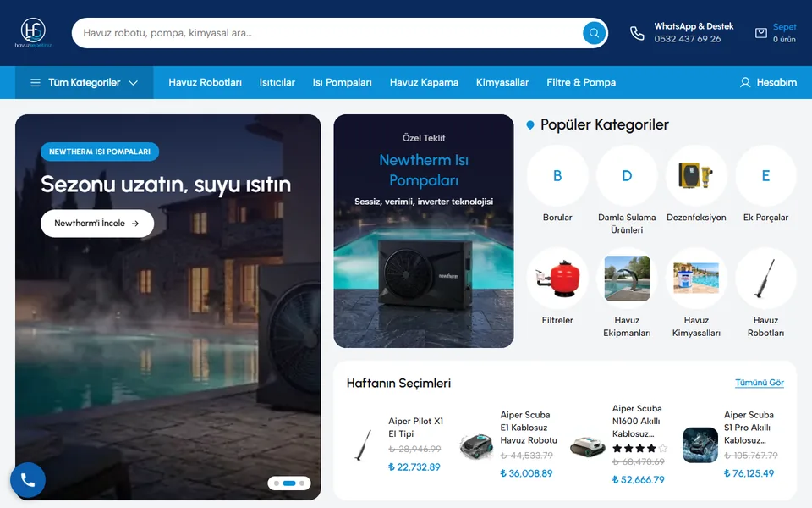Click the Borular category label
Image resolution: width=812 pixels, height=508 pixels.
tap(557, 218)
